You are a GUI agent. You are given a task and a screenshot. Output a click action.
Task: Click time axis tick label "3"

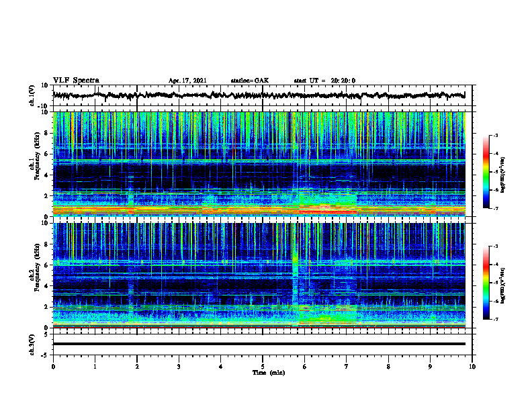point(179,367)
